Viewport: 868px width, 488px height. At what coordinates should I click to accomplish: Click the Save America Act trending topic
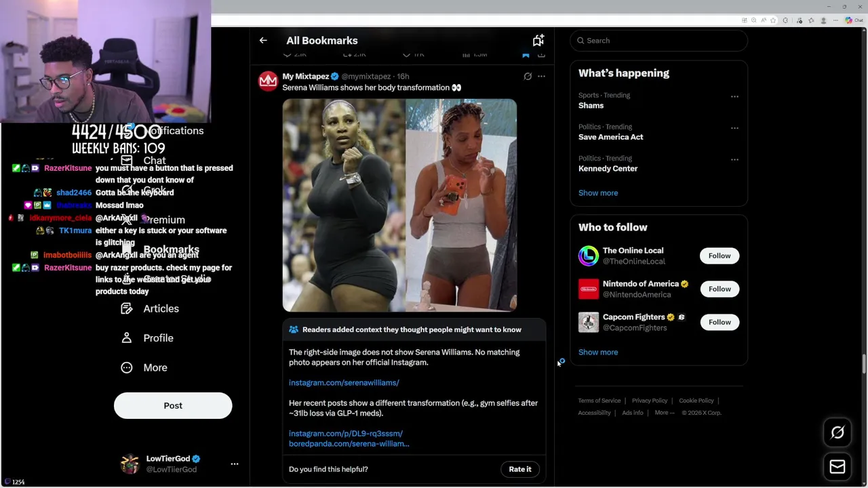click(x=611, y=137)
